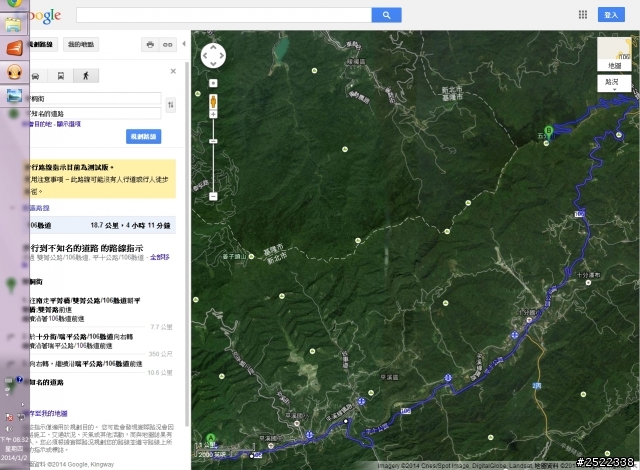
Task: Click the starting point input field
Action: coord(95,98)
